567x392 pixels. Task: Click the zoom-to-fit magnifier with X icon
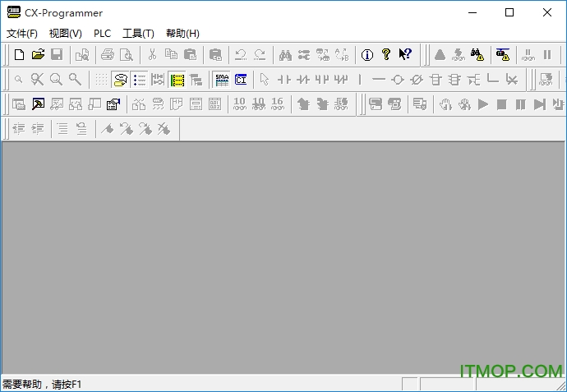pyautogui.click(x=37, y=79)
